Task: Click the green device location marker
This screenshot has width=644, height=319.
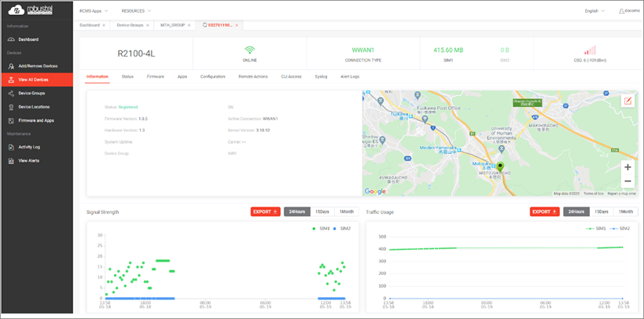Action: pos(500,167)
